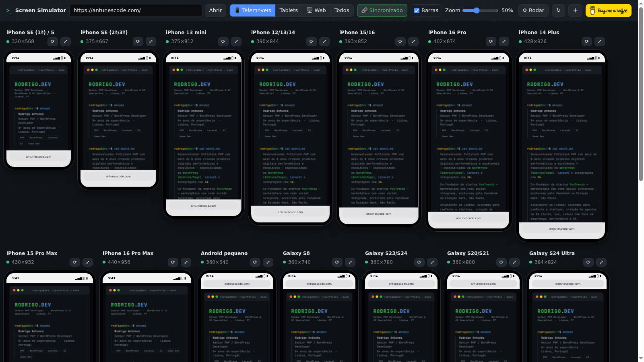The width and height of the screenshot is (644, 362).
Task: Click the 320×568 resolution label
Action: (23, 41)
